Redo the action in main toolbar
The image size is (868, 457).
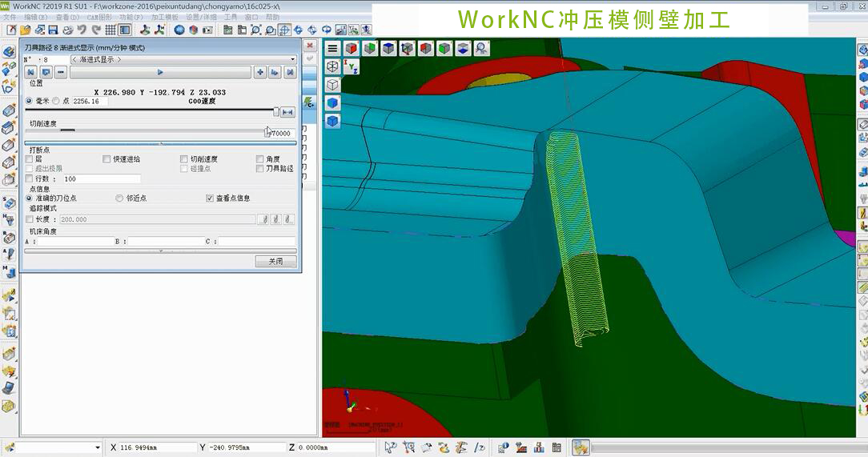96,30
